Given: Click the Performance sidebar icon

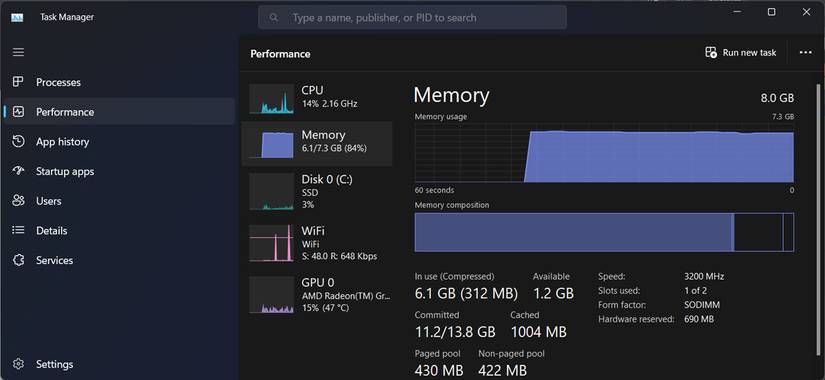Looking at the screenshot, I should point(18,112).
